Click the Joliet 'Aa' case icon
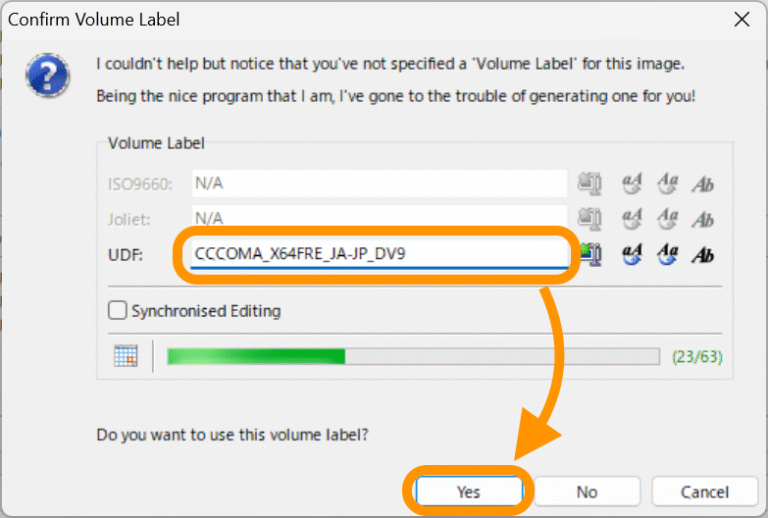Screen dimensions: 768x518 [667, 219]
